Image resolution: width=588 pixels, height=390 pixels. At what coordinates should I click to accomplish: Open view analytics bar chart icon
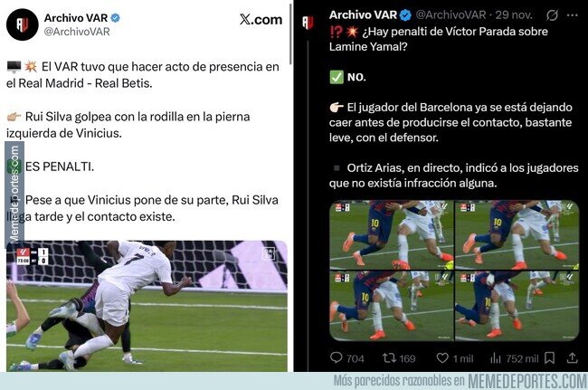click(x=496, y=358)
